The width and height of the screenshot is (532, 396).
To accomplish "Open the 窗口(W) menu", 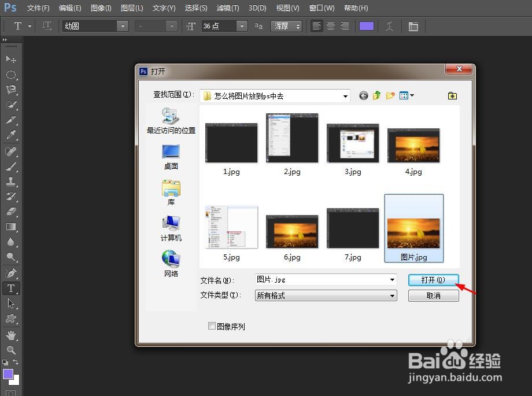I will click(322, 8).
